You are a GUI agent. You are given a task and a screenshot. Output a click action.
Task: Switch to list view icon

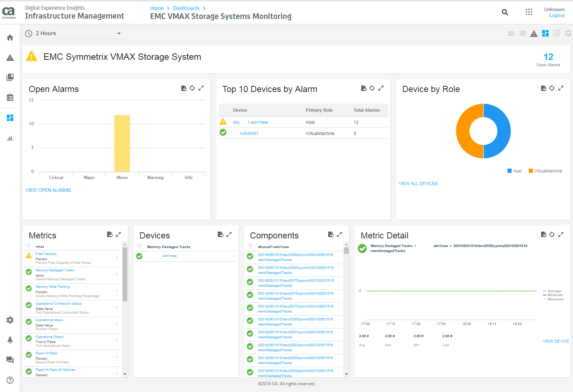(523, 33)
